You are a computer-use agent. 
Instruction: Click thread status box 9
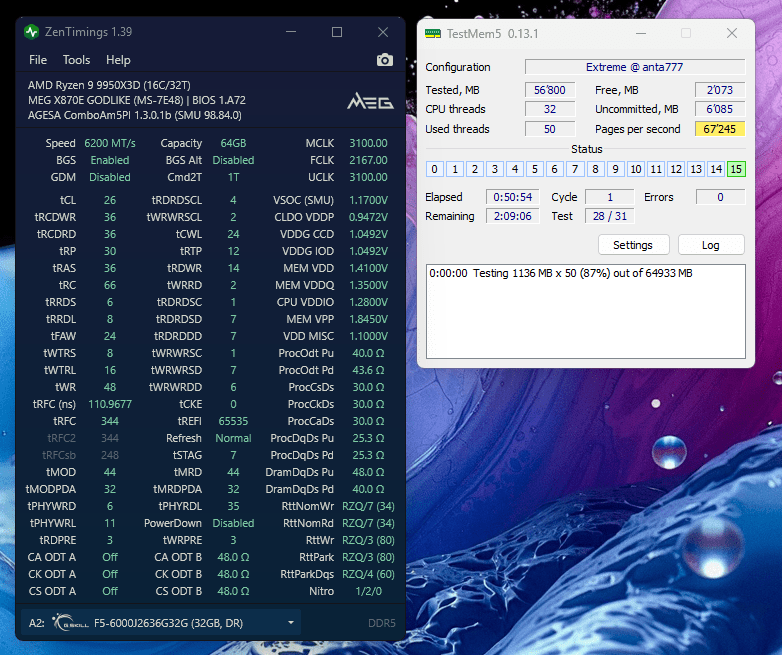pyautogui.click(x=615, y=169)
